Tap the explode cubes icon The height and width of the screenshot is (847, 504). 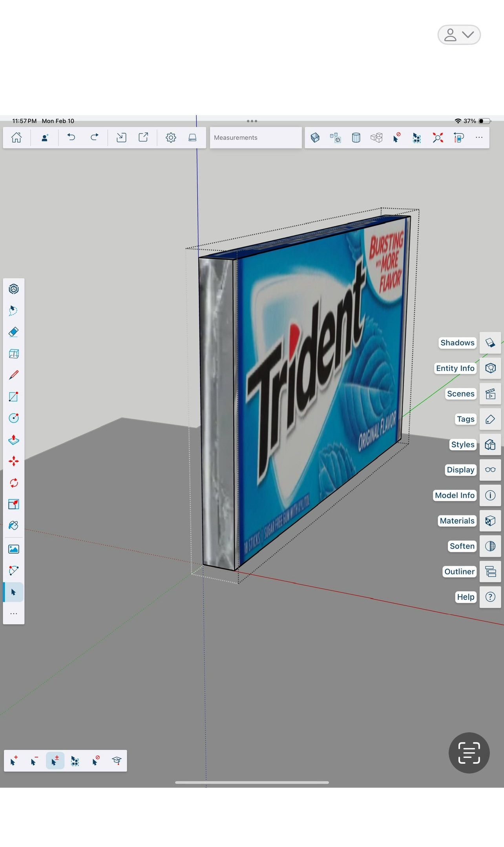[376, 137]
